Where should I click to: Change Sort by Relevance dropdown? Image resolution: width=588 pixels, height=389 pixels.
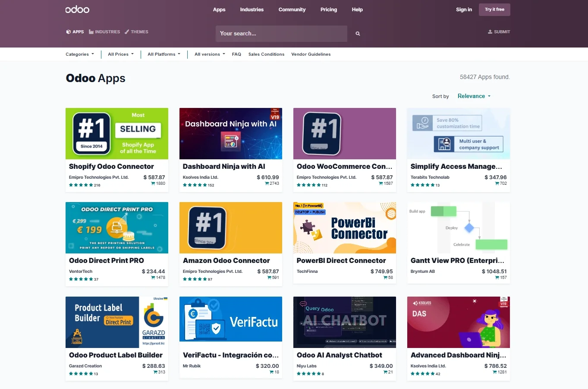(474, 96)
